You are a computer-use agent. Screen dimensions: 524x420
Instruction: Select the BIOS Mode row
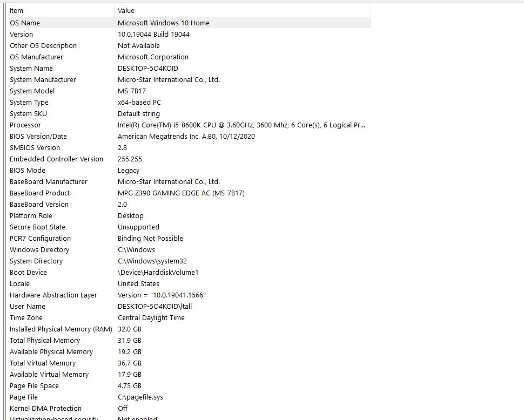point(190,171)
